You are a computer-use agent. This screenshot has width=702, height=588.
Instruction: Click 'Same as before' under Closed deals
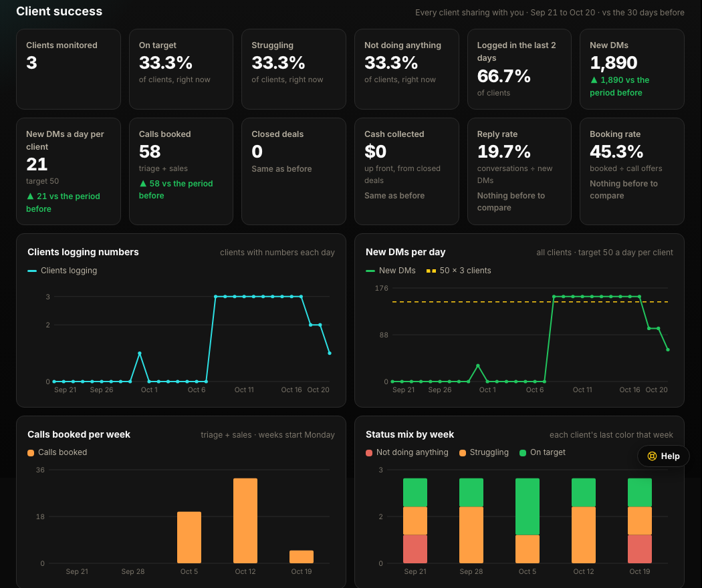(x=281, y=168)
